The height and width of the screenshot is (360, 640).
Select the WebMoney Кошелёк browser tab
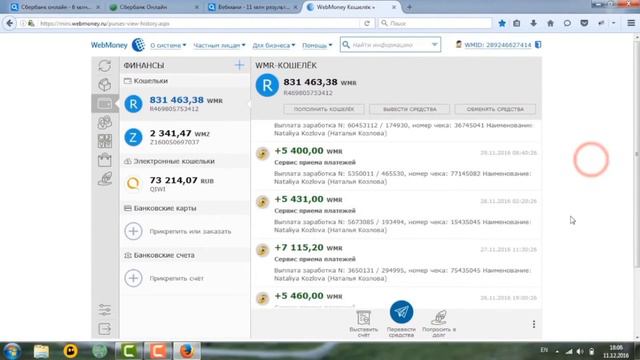point(351,7)
